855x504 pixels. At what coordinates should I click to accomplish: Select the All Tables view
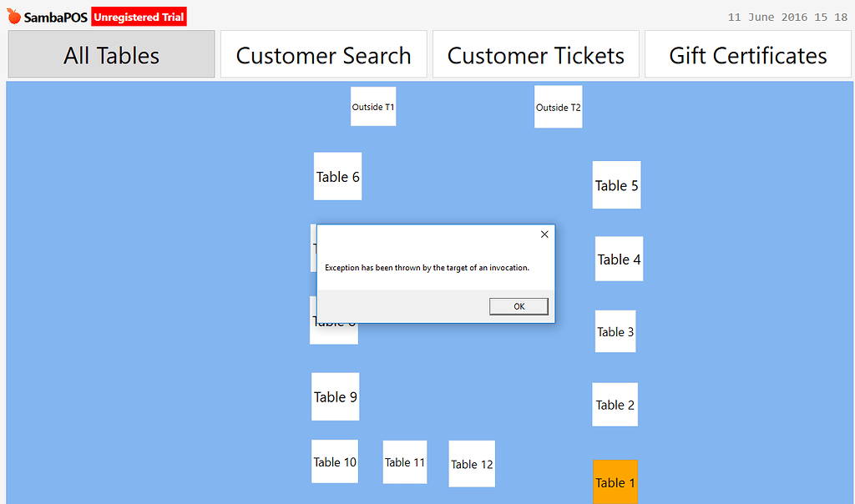[111, 54]
